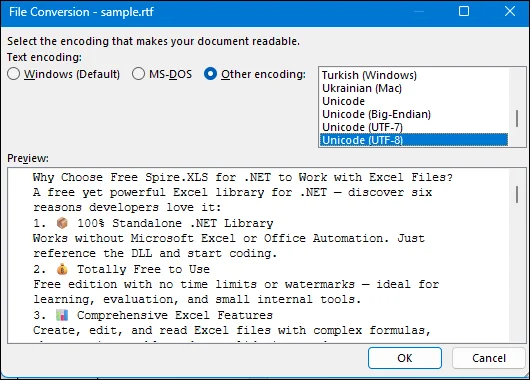Cancel the File Conversion dialog
The height and width of the screenshot is (380, 530).
(489, 358)
